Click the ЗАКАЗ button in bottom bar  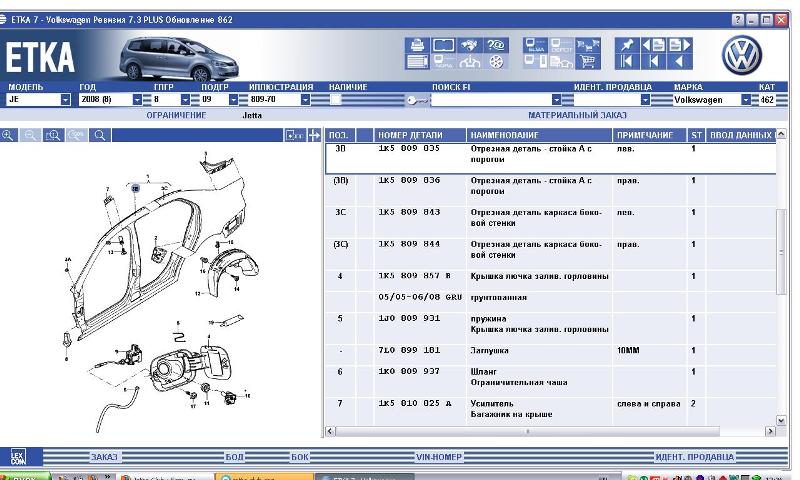104,457
